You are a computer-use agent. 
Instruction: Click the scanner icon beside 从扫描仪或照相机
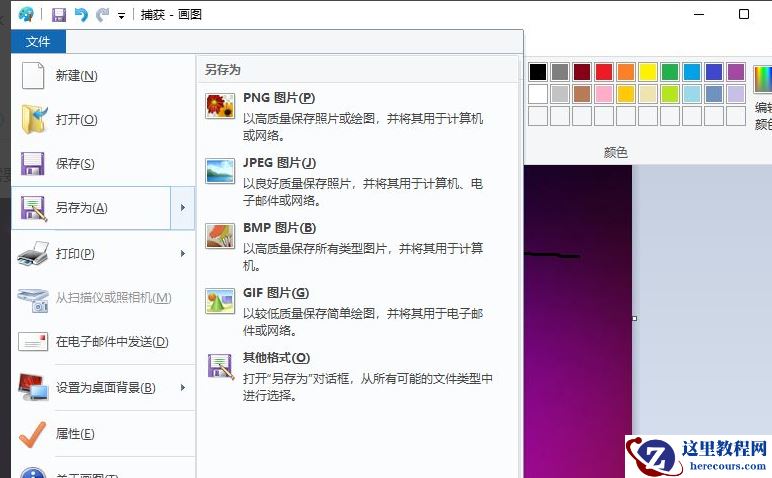click(x=33, y=299)
